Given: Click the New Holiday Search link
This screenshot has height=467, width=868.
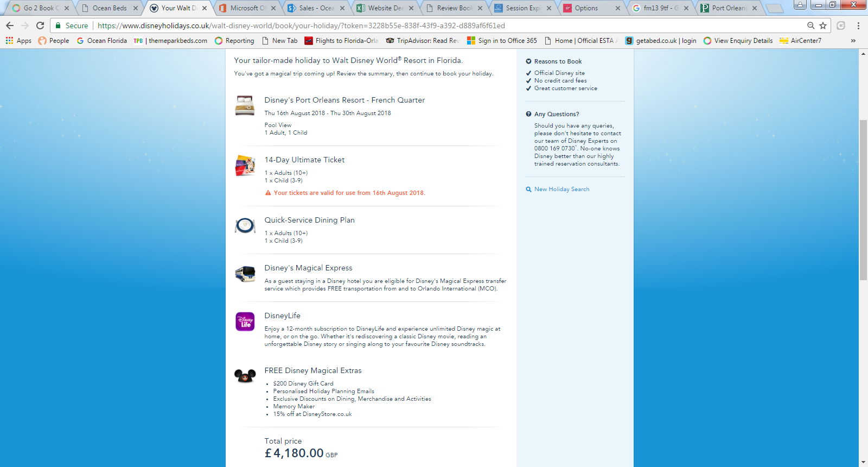Looking at the screenshot, I should click(561, 190).
